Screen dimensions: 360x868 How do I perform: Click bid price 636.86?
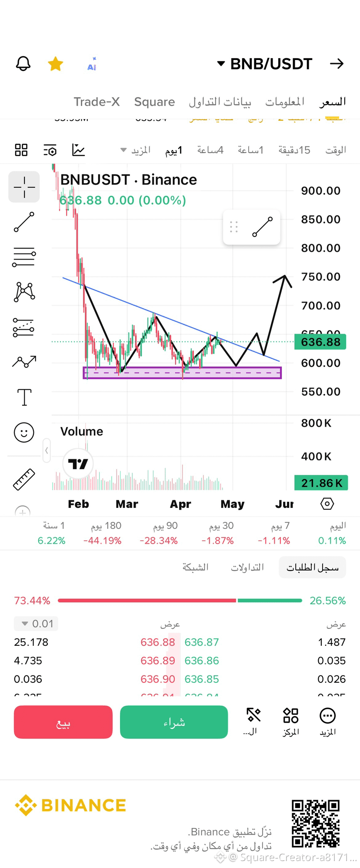tap(202, 661)
